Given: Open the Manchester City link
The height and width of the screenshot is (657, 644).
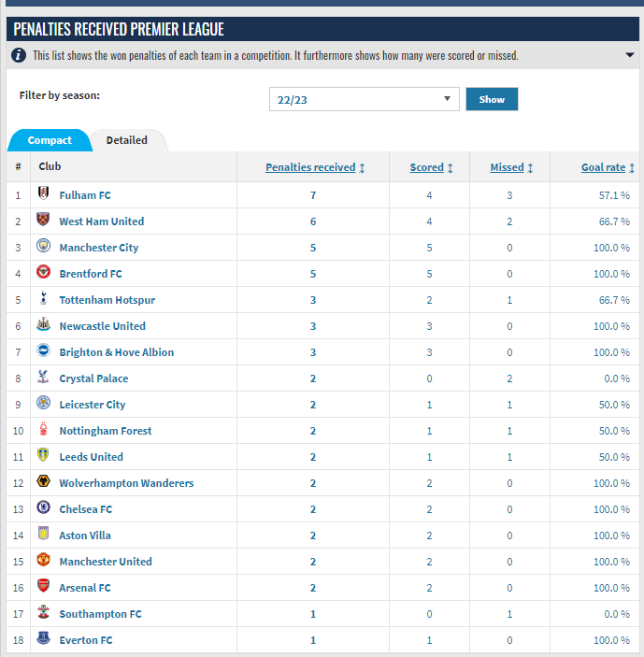Looking at the screenshot, I should pyautogui.click(x=99, y=248).
